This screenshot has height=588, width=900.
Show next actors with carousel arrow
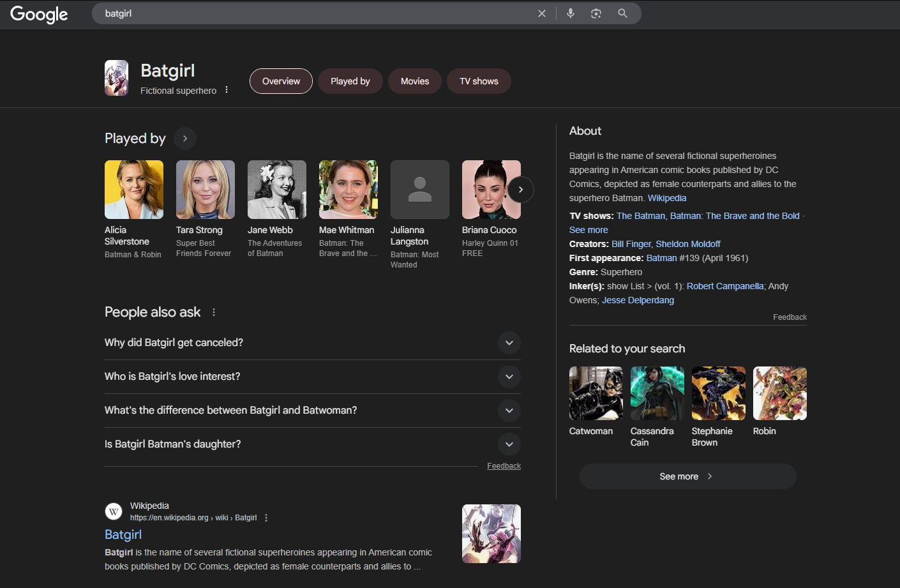tap(521, 190)
